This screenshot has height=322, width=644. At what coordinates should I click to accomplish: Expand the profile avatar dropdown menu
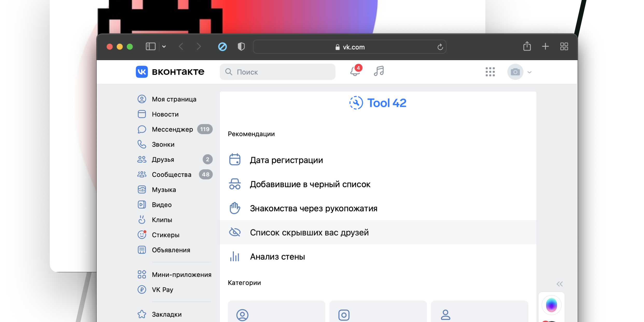529,72
